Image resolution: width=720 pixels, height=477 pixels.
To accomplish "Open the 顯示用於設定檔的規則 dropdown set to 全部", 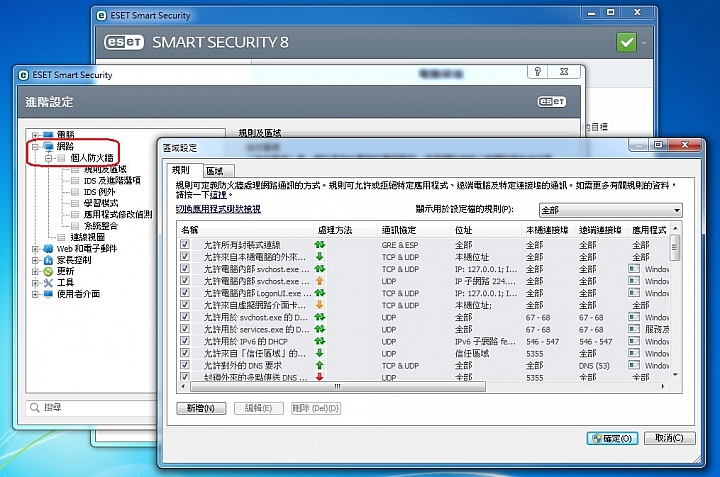I will (610, 210).
